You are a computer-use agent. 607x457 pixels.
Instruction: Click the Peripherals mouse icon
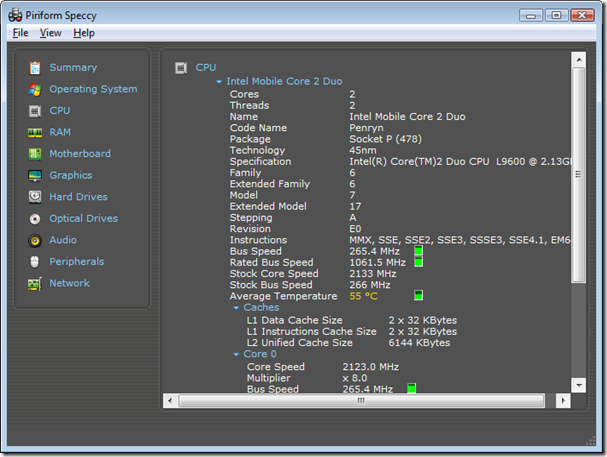tap(35, 262)
